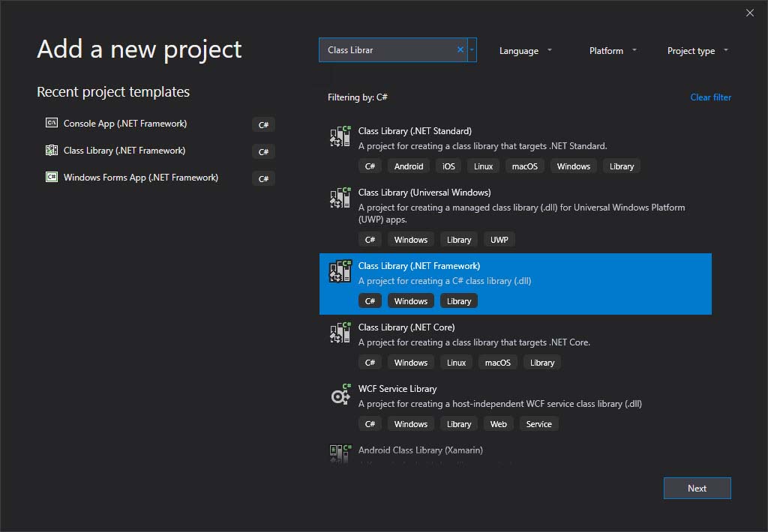
Task: Click the C# tag under Class Library (.NET Standard)
Action: point(370,166)
